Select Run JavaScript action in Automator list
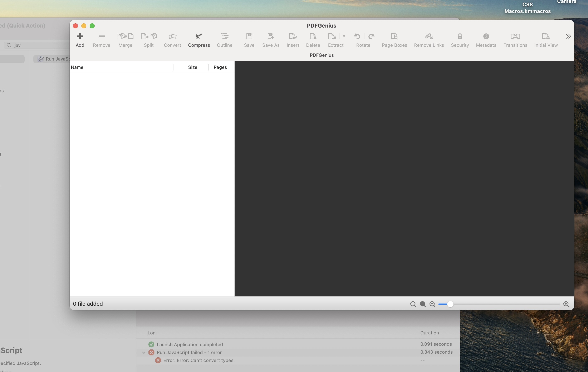The width and height of the screenshot is (588, 372). point(52,59)
